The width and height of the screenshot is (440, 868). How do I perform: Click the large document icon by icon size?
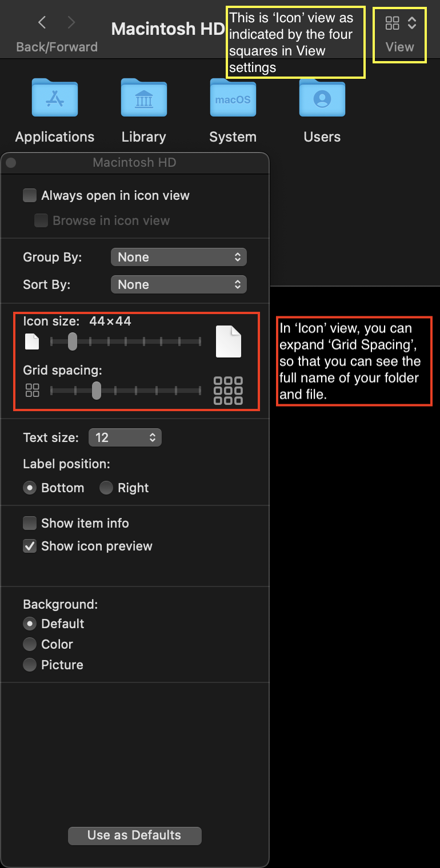point(229,341)
